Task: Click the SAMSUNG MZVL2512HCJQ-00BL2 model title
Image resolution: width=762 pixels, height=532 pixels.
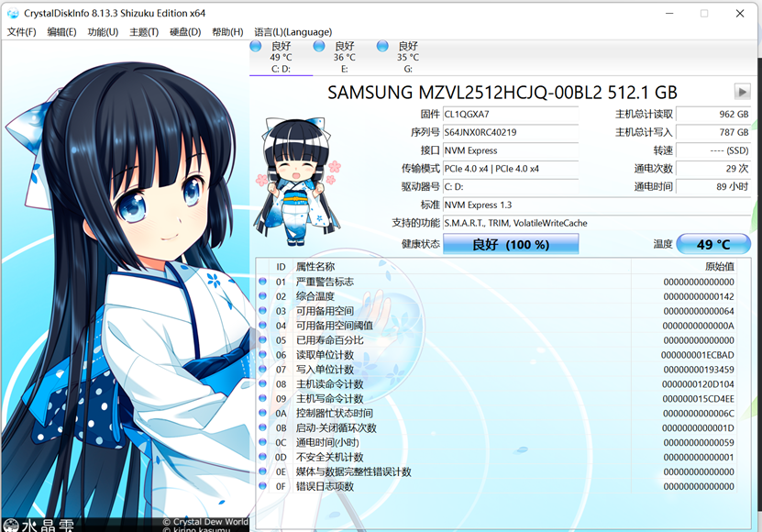Action: coord(502,93)
